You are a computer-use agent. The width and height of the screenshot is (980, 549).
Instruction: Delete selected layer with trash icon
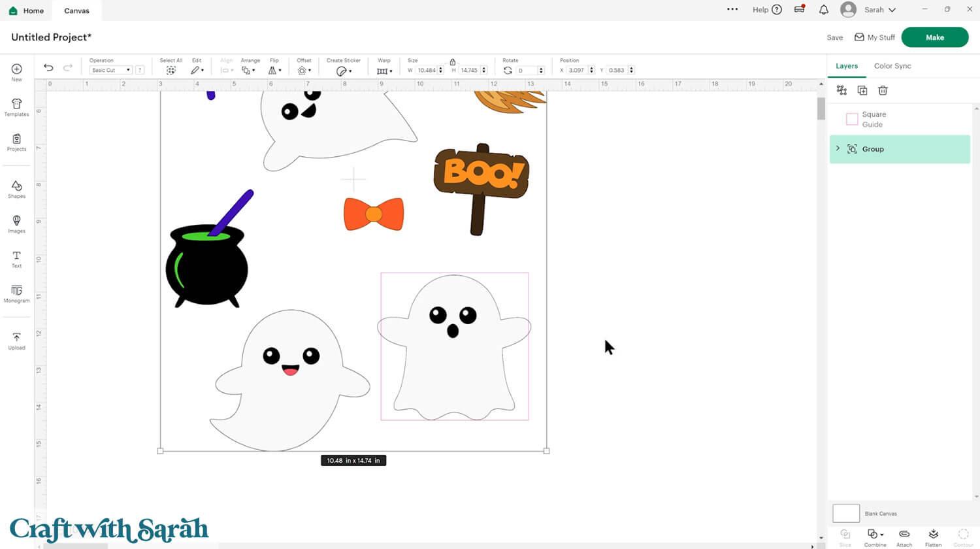point(883,90)
